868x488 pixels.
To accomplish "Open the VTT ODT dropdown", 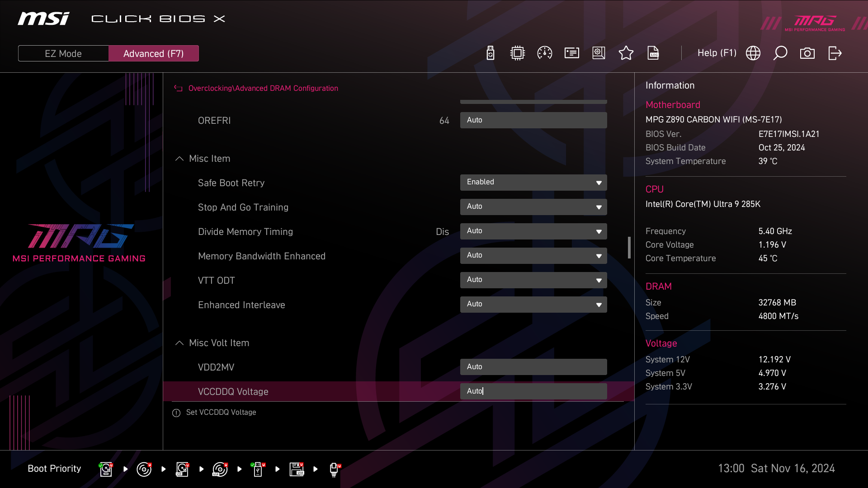I will [533, 280].
